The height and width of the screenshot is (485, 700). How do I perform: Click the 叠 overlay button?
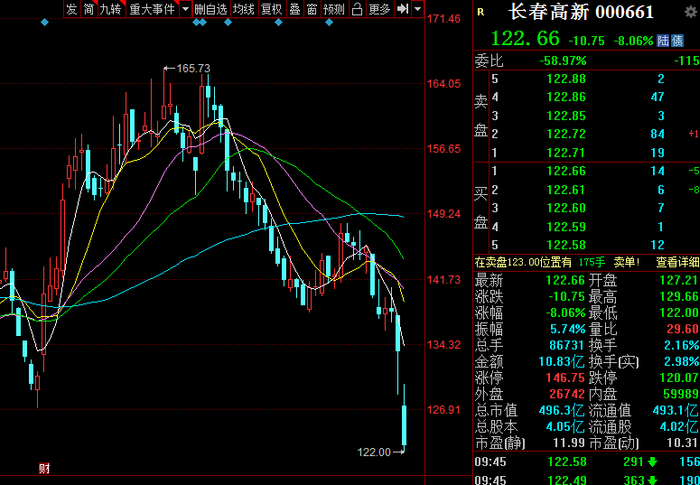(295, 9)
